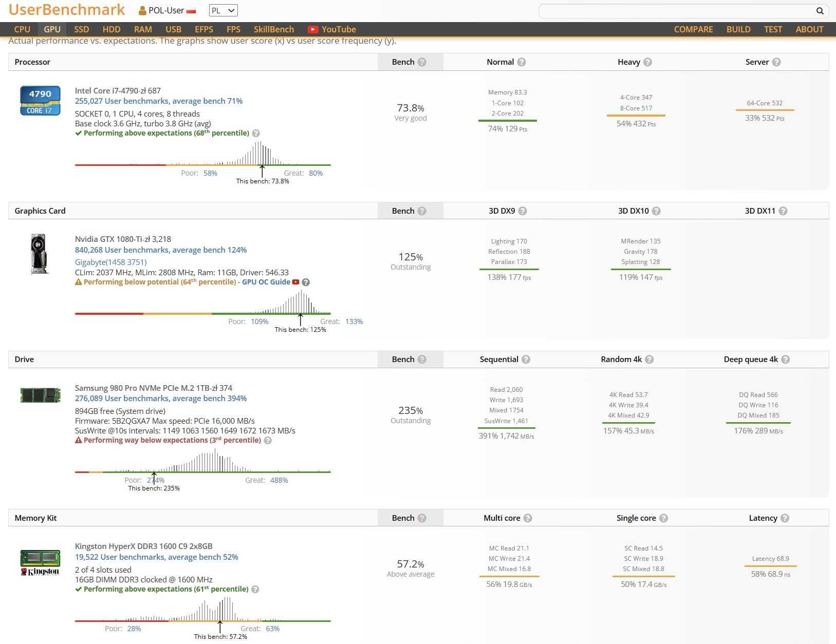The image size is (836, 644).
Task: Click memory Great 63% value
Action: [273, 629]
